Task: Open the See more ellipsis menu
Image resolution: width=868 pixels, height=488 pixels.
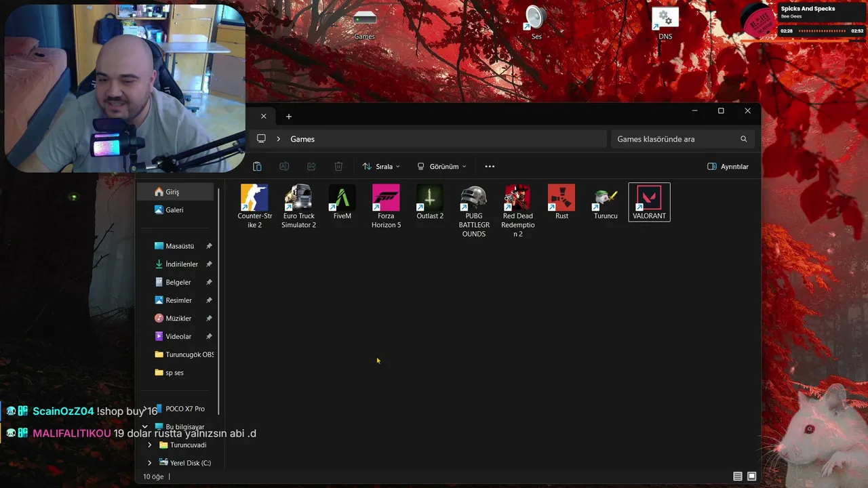Action: pyautogui.click(x=490, y=166)
